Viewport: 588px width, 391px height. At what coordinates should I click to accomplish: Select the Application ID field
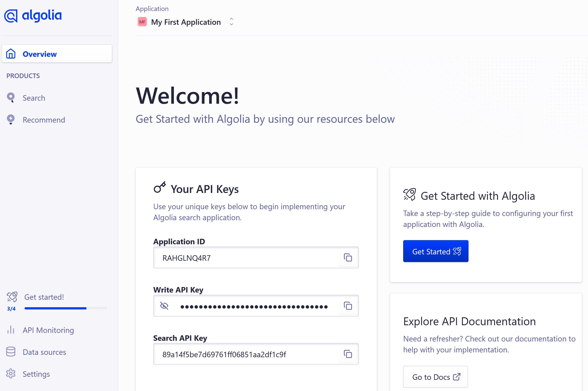(x=256, y=258)
